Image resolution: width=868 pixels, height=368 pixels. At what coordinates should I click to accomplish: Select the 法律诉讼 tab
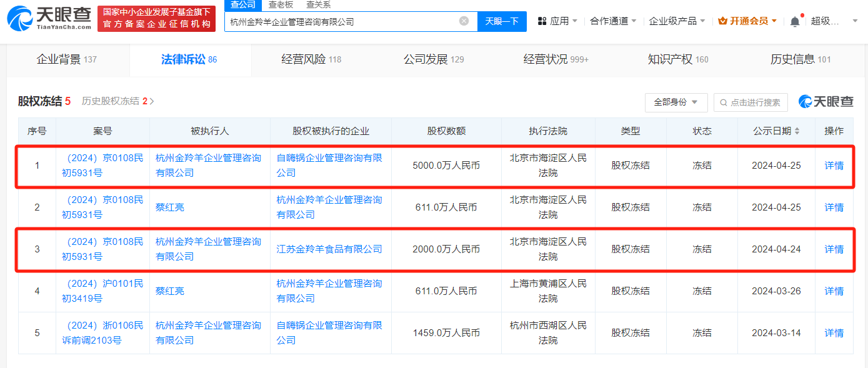coord(189,60)
